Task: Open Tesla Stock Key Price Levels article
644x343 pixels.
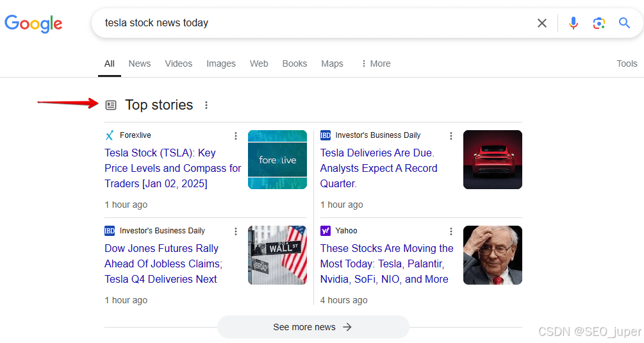Action: point(172,169)
